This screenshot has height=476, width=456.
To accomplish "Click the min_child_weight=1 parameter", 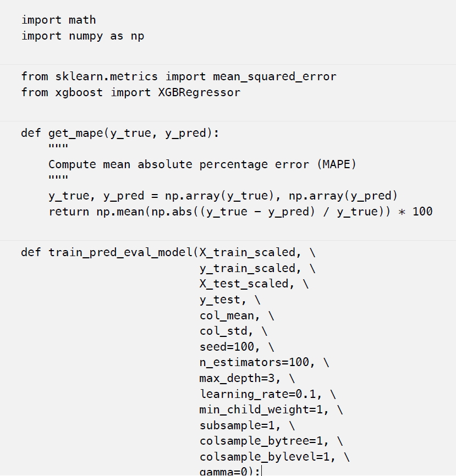I will coord(261,410).
